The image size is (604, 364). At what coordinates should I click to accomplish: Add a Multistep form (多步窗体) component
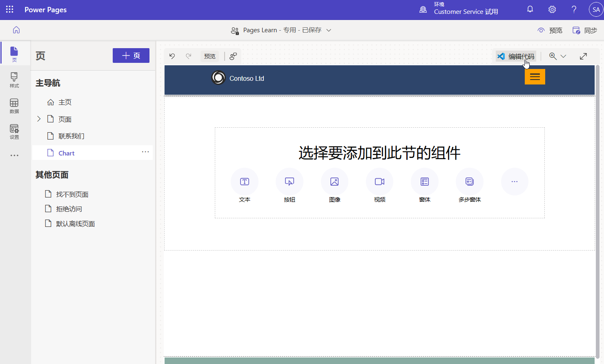click(470, 182)
